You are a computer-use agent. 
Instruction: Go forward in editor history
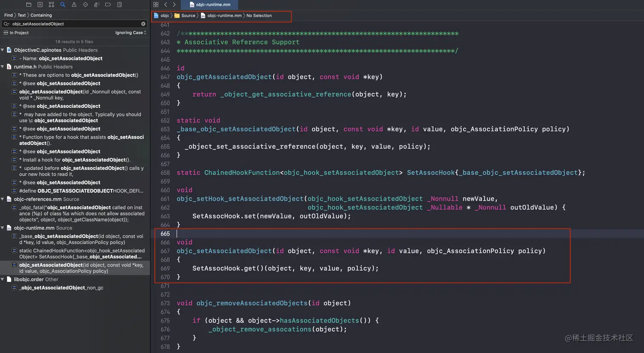tap(174, 5)
